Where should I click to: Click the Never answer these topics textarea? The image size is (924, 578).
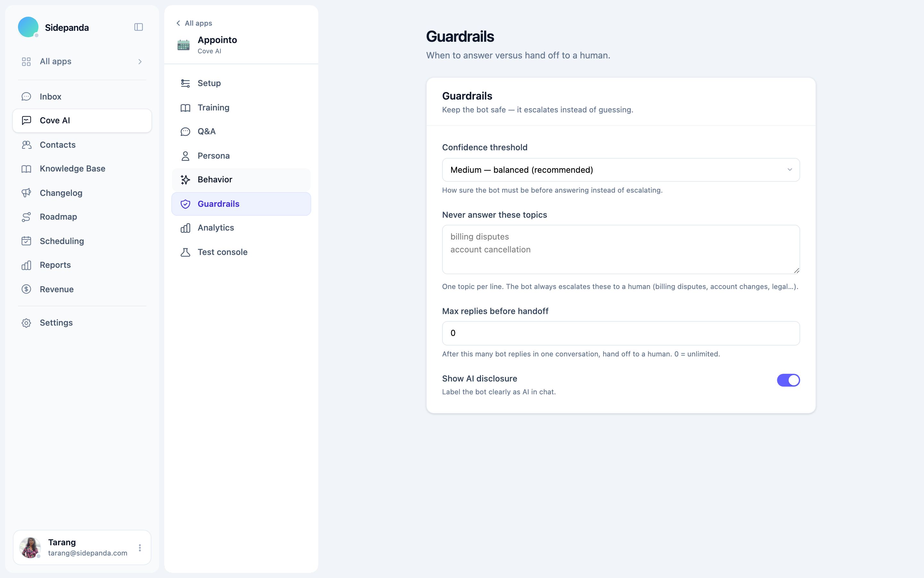coord(621,249)
